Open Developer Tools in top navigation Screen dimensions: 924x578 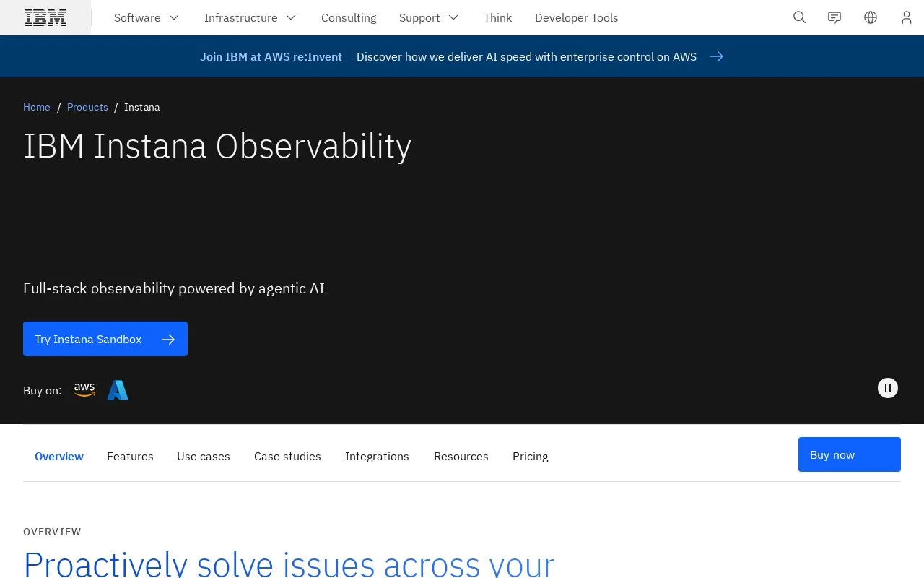(x=576, y=17)
